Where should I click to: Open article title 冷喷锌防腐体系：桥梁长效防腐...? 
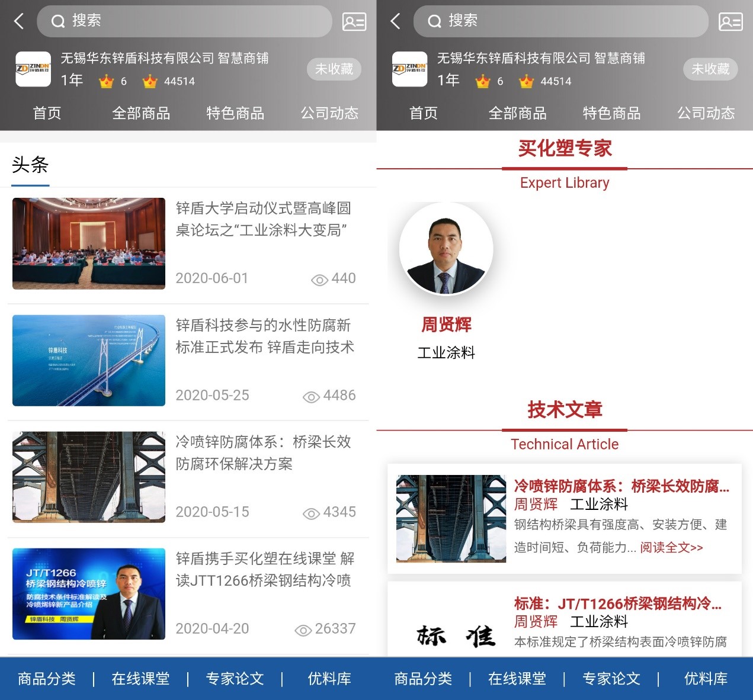click(621, 486)
